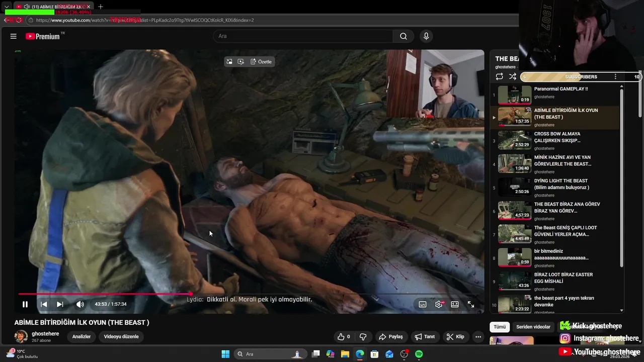Open File Explorer from the taskbar
Screen dimensions: 644x362
[345, 354]
